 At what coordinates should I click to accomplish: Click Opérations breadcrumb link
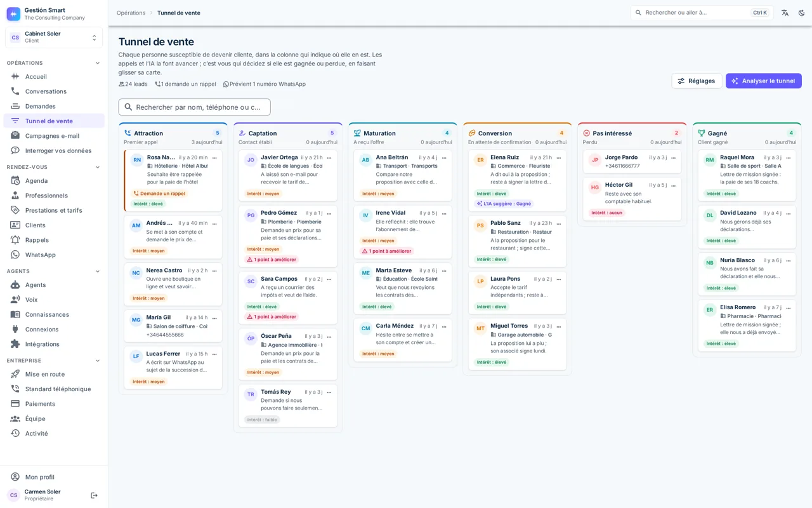(131, 13)
